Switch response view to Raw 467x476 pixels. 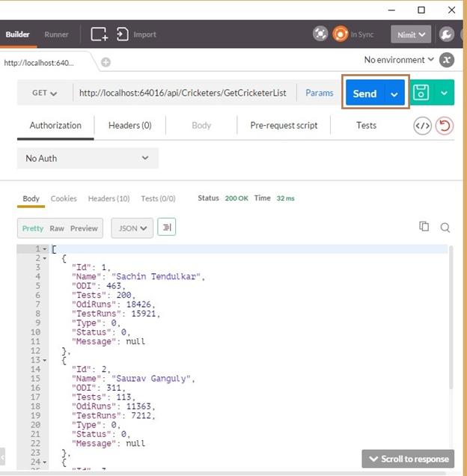[x=57, y=228]
